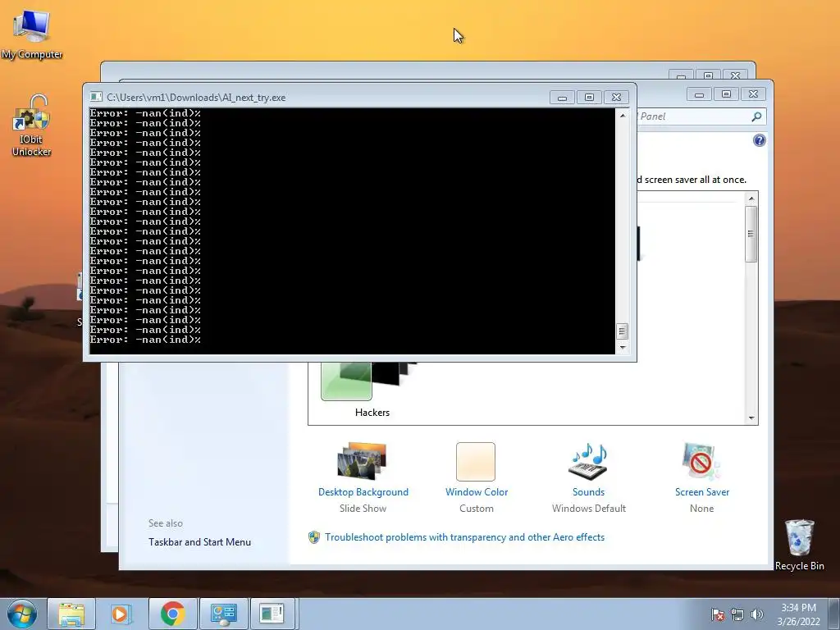Click Control Panel search magnifier icon
Screen dimensions: 840x630
point(756,116)
